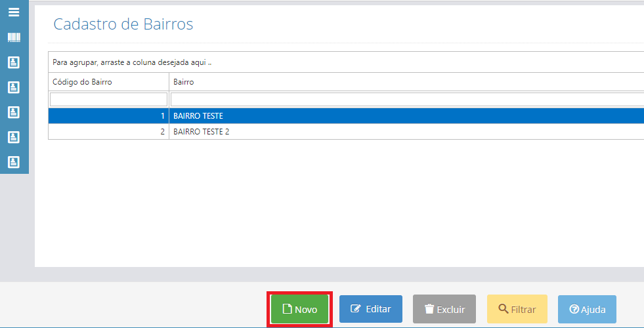Screen dimensions: 644x328
Task: Select the BAIRRO TESTE row
Action: pyautogui.click(x=346, y=116)
